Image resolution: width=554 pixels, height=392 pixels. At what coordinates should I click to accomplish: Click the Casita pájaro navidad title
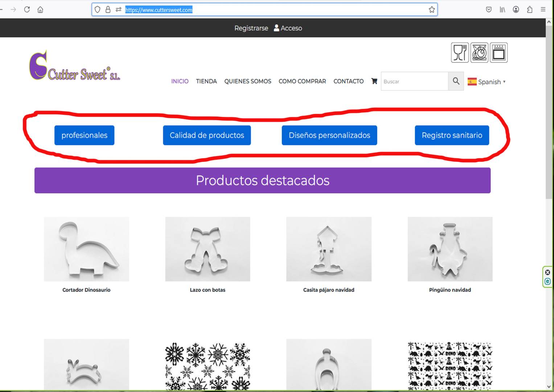point(329,290)
